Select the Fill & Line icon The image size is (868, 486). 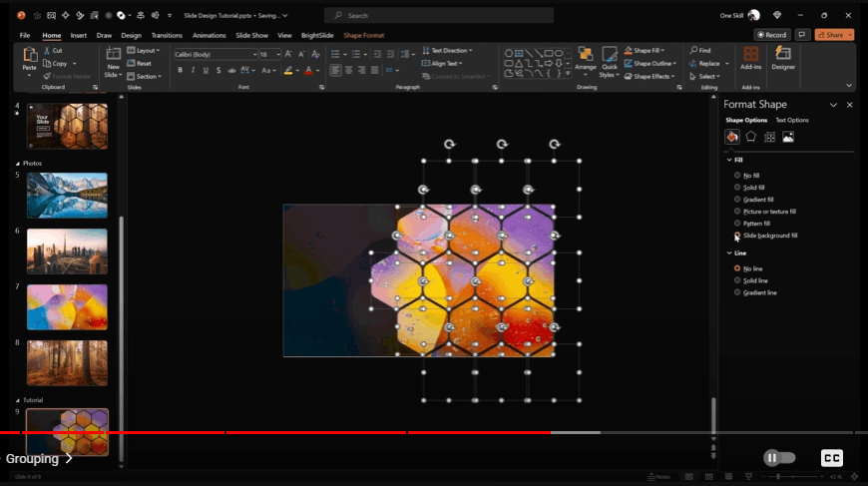(x=732, y=137)
